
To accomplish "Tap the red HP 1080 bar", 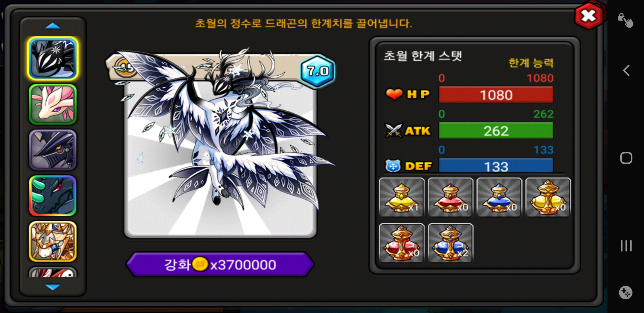I will click(x=496, y=94).
